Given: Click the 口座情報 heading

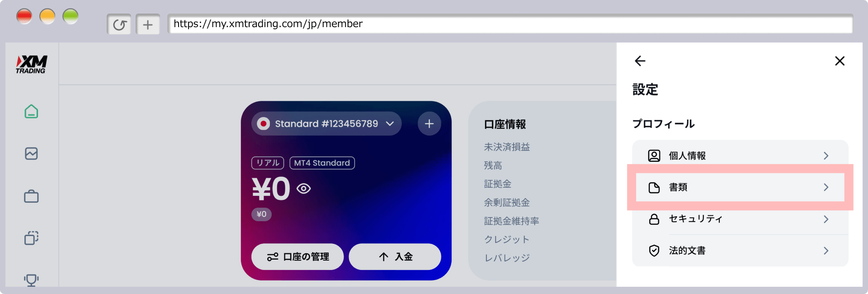Looking at the screenshot, I should coord(505,124).
